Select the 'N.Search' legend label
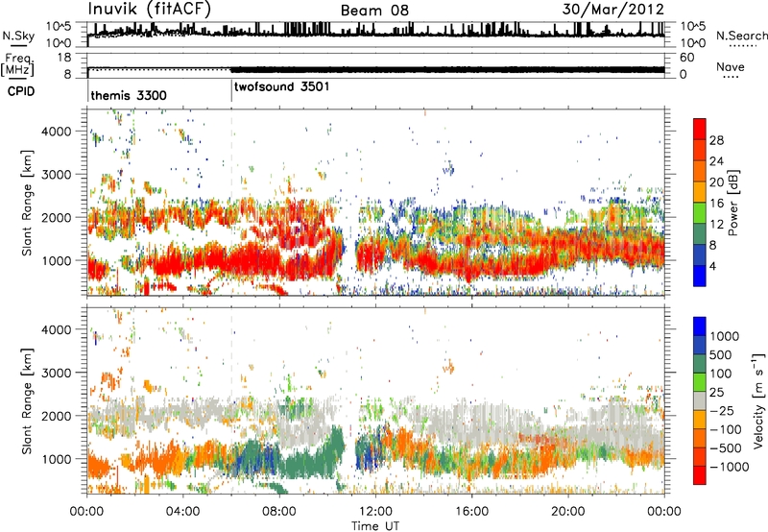The width and height of the screenshot is (768, 532). point(742,36)
